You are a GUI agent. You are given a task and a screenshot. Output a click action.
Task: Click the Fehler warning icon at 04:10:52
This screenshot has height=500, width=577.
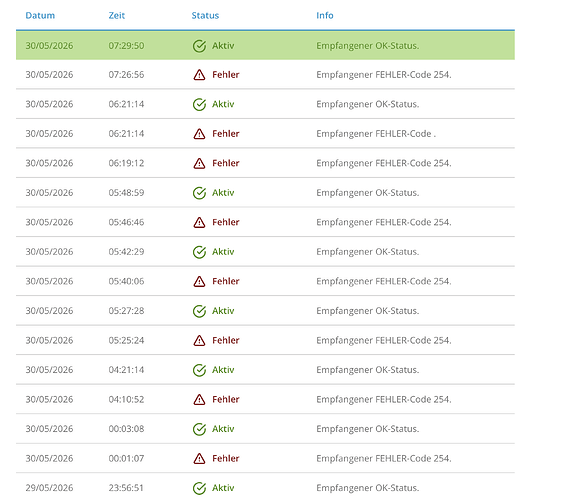pos(199,400)
